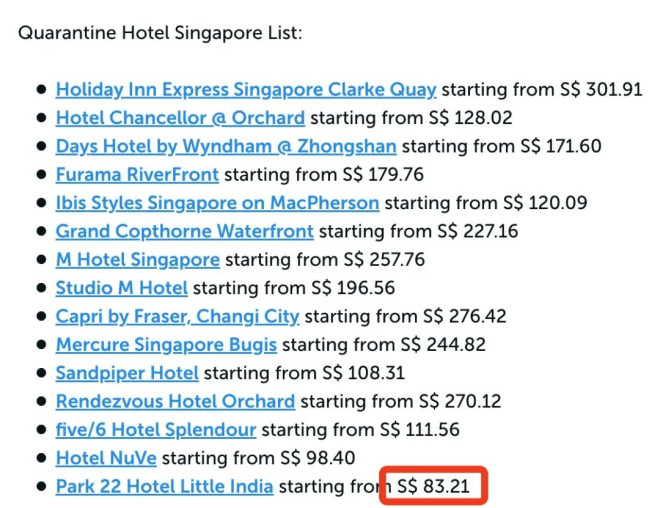Visit the Mercure Singapore Bugis link

166,345
